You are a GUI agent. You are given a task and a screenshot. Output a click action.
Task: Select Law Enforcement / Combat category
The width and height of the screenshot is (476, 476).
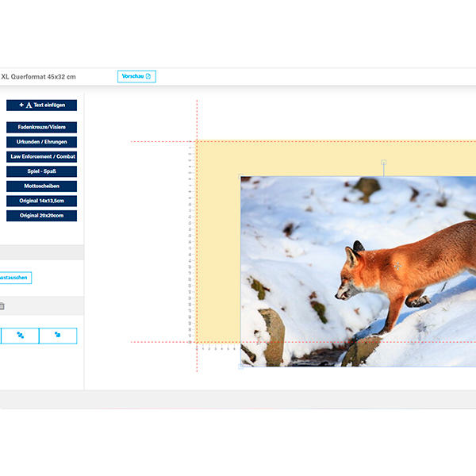[x=41, y=156]
